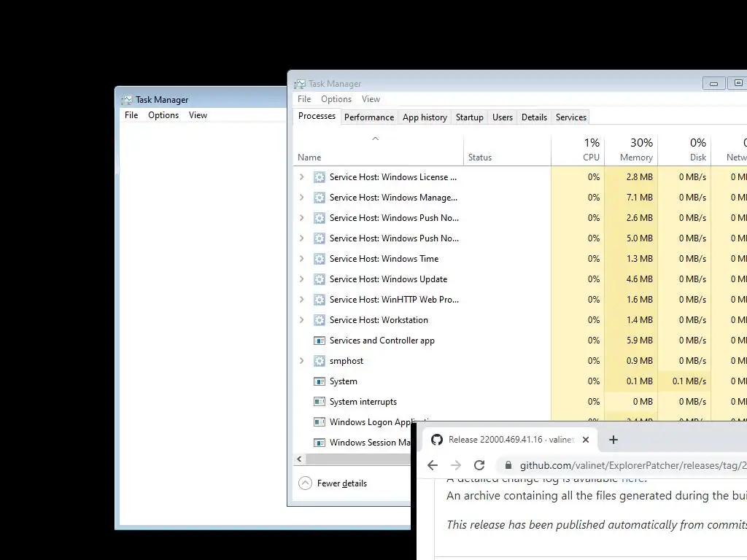
Task: Expand Service Host: Windows Update row
Action: (x=301, y=279)
